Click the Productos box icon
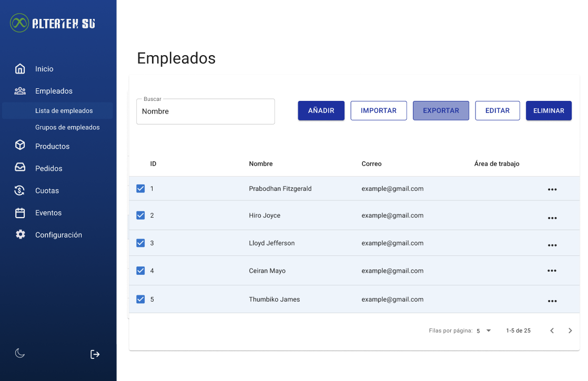 (20, 145)
